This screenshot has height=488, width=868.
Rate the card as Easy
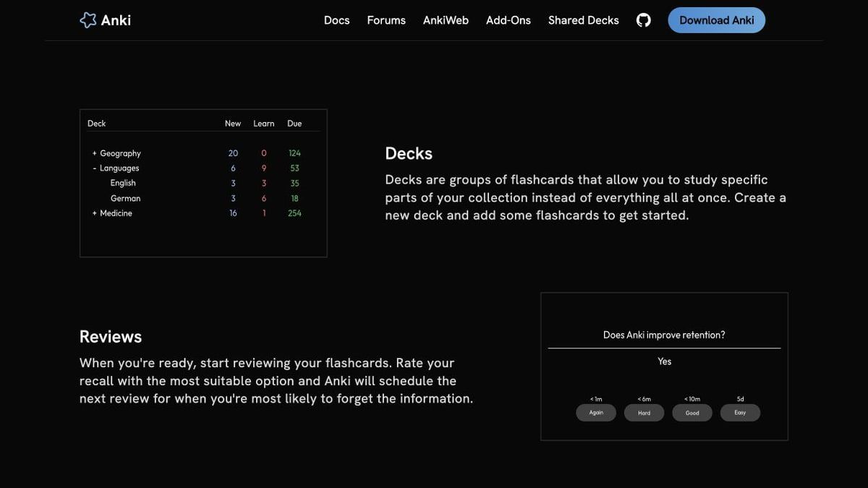740,413
